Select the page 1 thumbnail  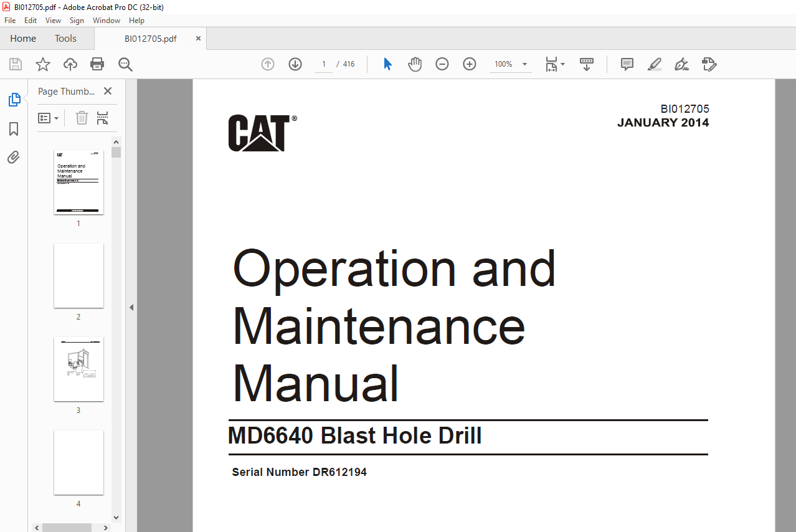pyautogui.click(x=78, y=182)
